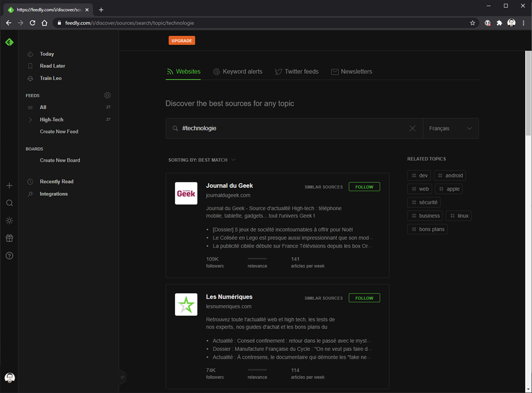Viewport: 532px width, 393px height.
Task: Open the help question mark icon
Action: 10,256
